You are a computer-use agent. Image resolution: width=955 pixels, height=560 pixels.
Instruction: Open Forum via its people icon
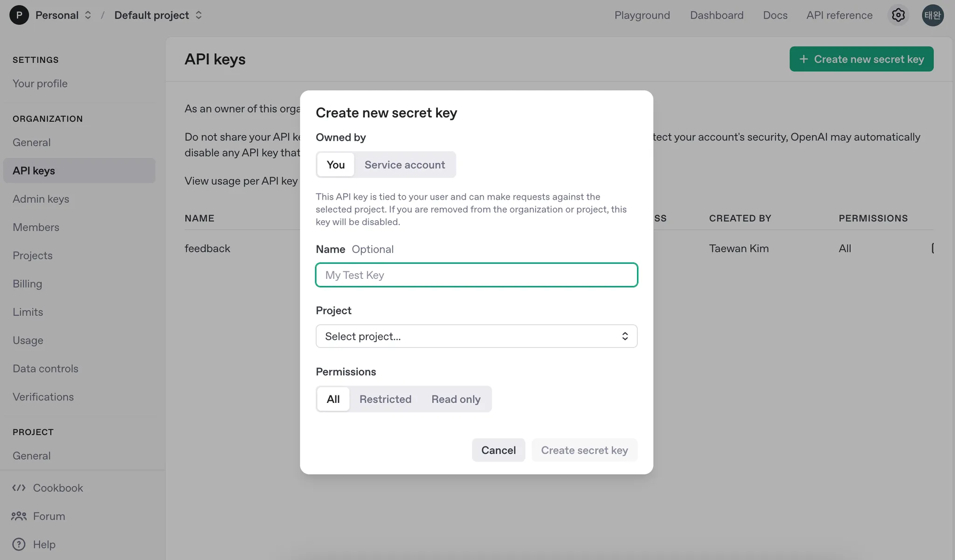point(19,516)
